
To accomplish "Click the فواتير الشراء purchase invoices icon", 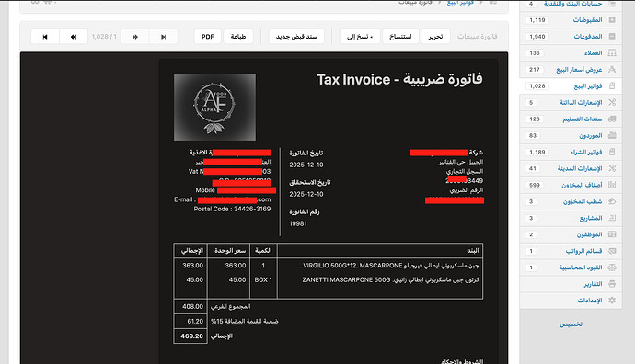I will tap(612, 152).
